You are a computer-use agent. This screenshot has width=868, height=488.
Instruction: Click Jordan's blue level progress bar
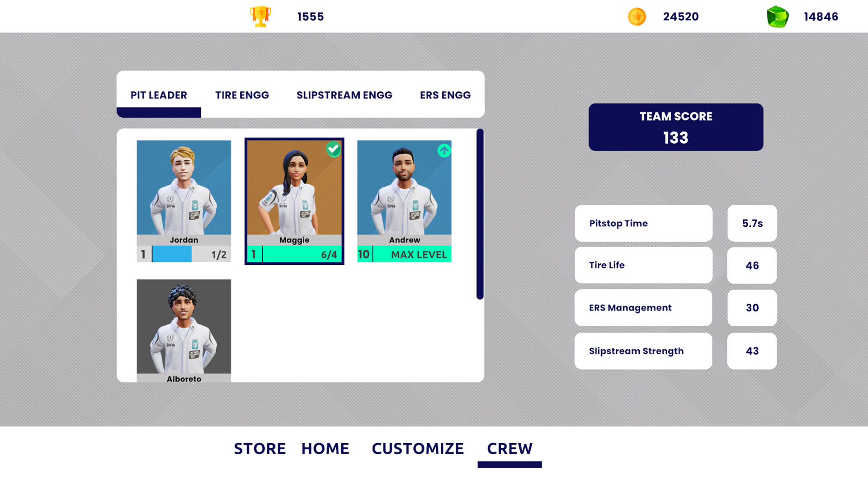(172, 254)
